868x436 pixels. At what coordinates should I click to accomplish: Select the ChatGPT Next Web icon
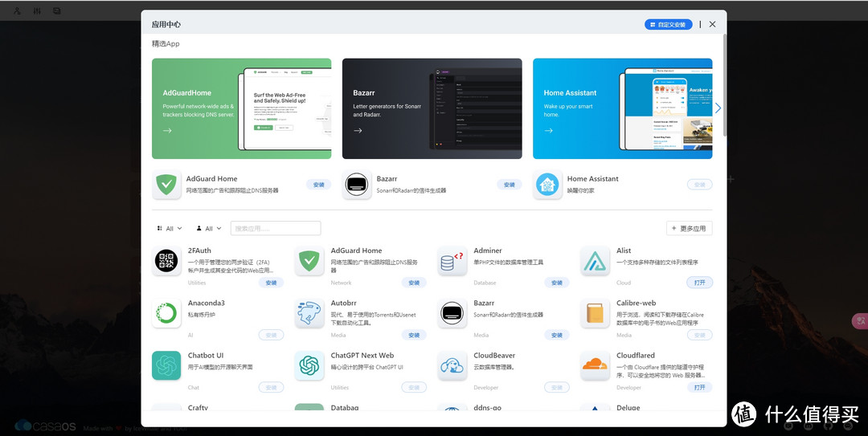pyautogui.click(x=309, y=365)
